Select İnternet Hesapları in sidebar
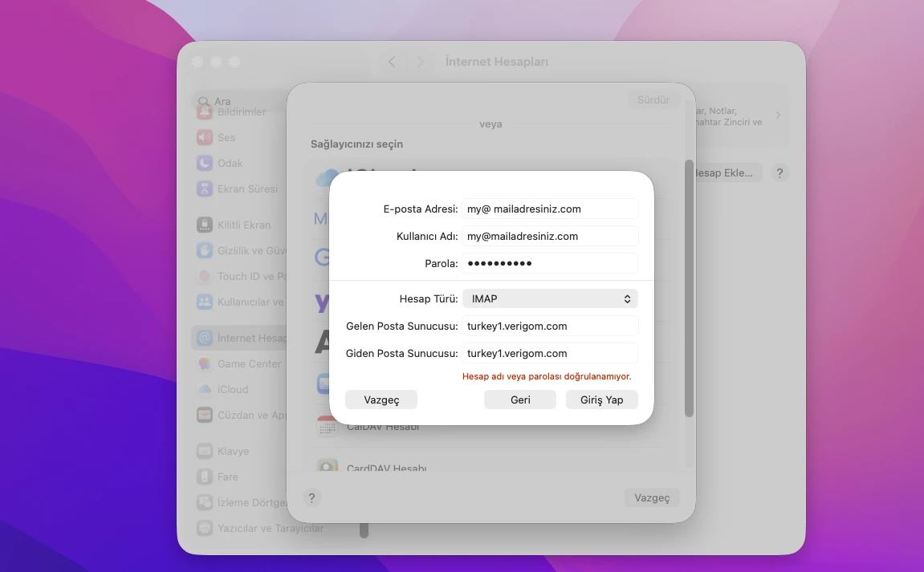Viewport: 924px width, 572px height. click(241, 339)
